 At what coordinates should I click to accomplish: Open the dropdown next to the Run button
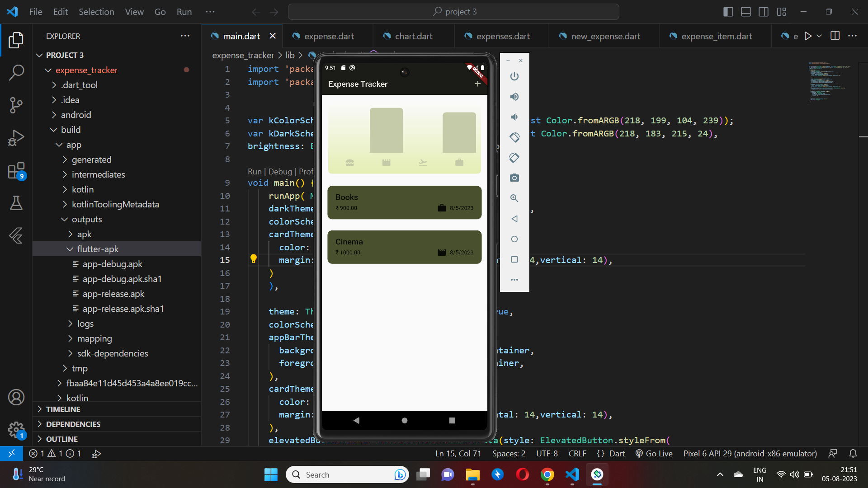[819, 36]
